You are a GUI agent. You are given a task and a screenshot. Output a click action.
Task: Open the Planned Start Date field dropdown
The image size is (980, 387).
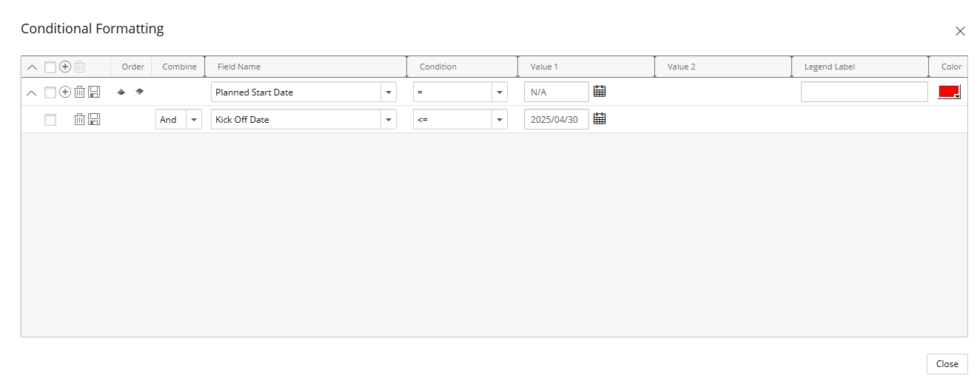[x=389, y=92]
